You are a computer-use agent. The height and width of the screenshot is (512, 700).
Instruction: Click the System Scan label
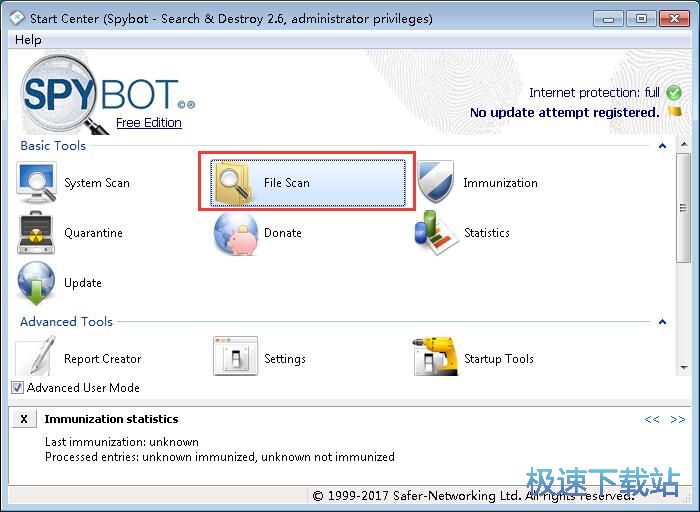[97, 183]
